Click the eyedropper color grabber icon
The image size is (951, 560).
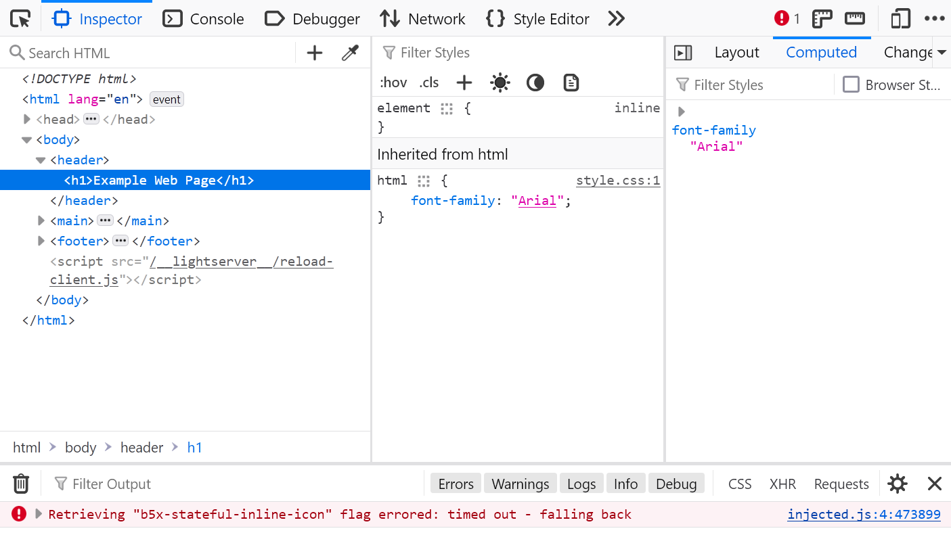[x=350, y=53]
